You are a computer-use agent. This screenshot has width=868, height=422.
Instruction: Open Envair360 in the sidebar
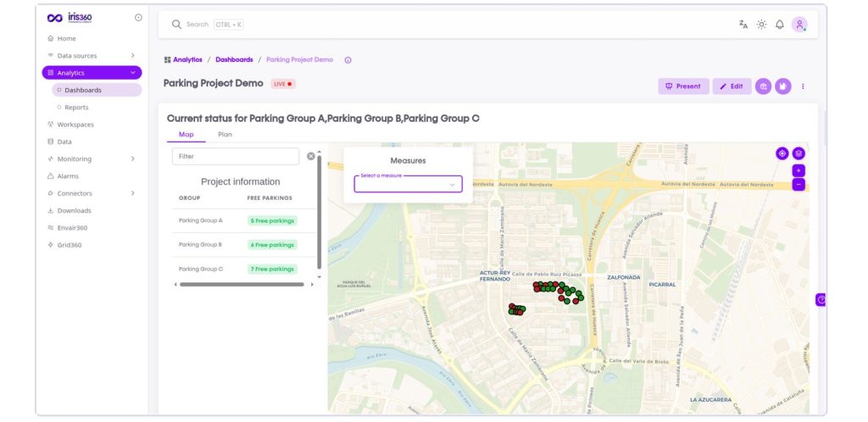[72, 228]
